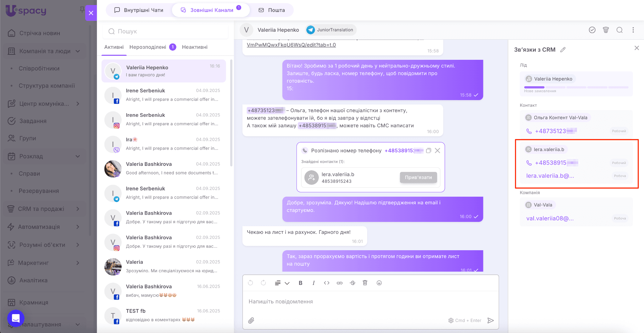Click the lead stage progress bar
Screen dimensions: 644x333
click(576, 87)
